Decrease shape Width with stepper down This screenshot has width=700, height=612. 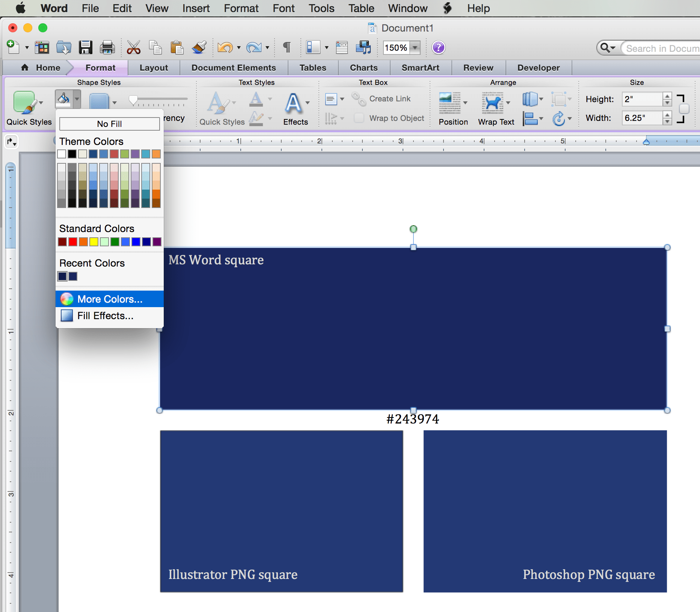point(667,121)
